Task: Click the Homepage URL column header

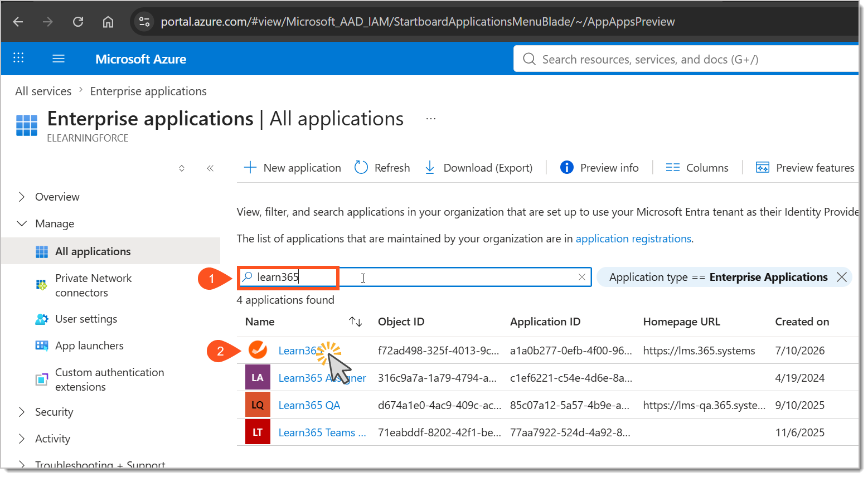Action: pos(681,322)
